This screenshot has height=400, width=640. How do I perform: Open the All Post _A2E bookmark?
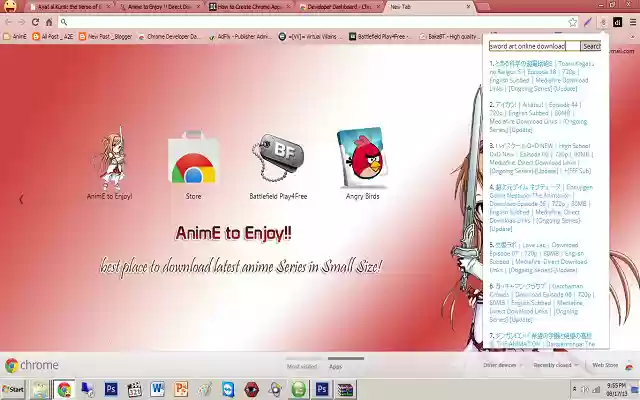[53, 37]
